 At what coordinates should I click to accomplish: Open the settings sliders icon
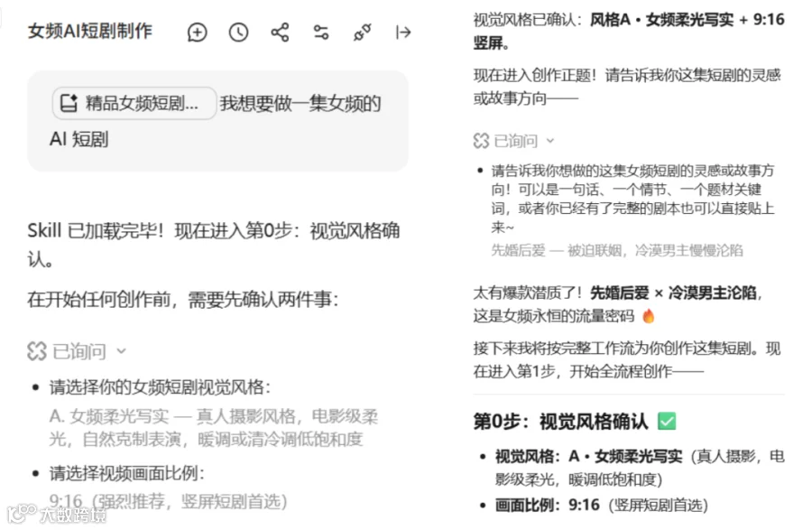[321, 33]
